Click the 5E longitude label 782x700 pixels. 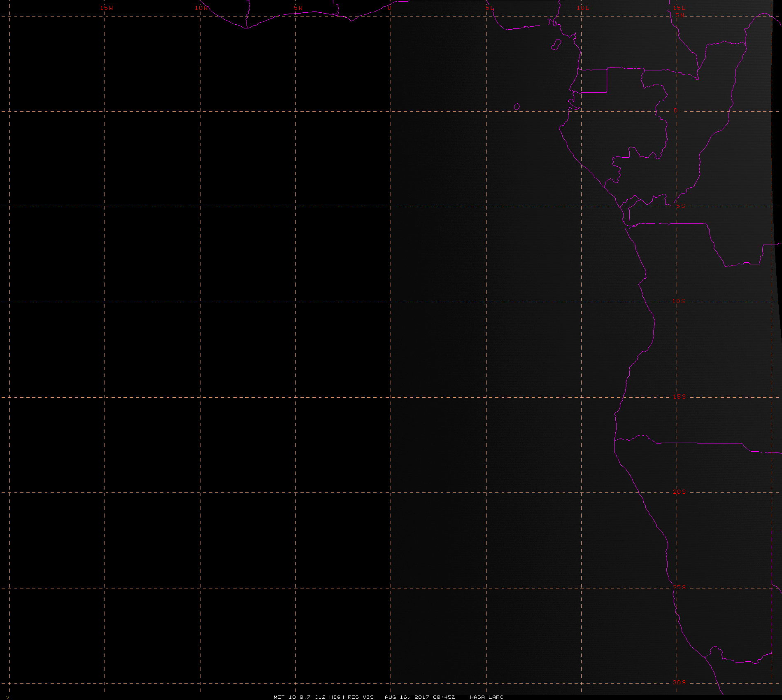click(490, 8)
